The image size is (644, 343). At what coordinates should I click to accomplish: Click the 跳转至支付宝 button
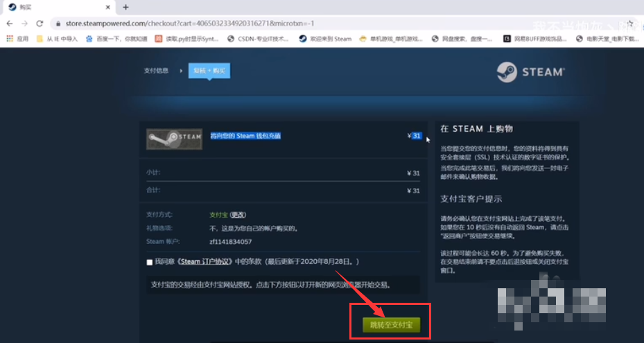pyautogui.click(x=392, y=325)
